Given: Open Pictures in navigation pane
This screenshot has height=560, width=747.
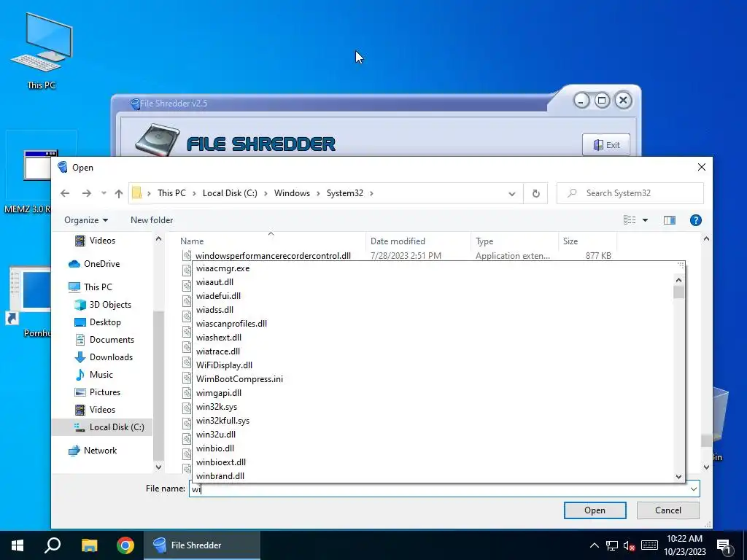Looking at the screenshot, I should [98, 392].
